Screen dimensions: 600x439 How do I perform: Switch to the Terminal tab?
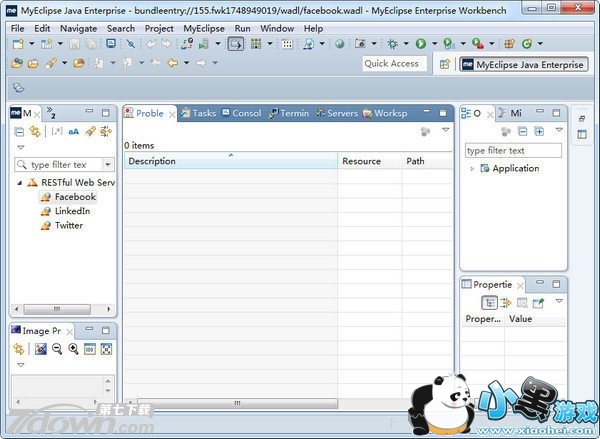coord(289,113)
